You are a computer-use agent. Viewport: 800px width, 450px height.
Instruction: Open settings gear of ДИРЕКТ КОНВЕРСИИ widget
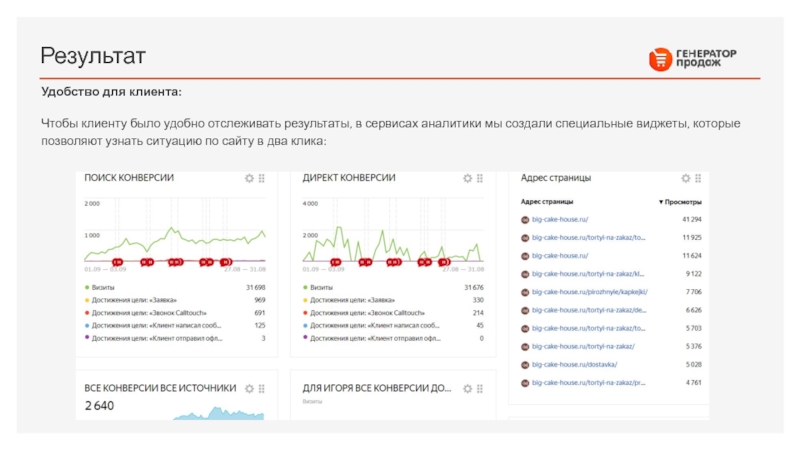click(x=467, y=178)
